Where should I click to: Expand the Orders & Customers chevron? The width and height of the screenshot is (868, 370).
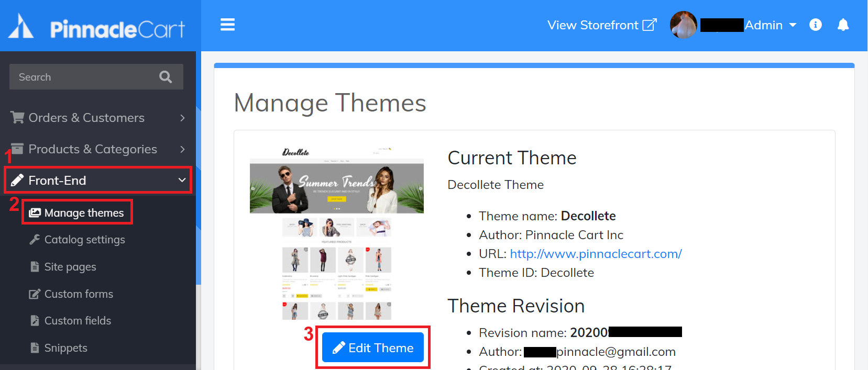pos(182,118)
